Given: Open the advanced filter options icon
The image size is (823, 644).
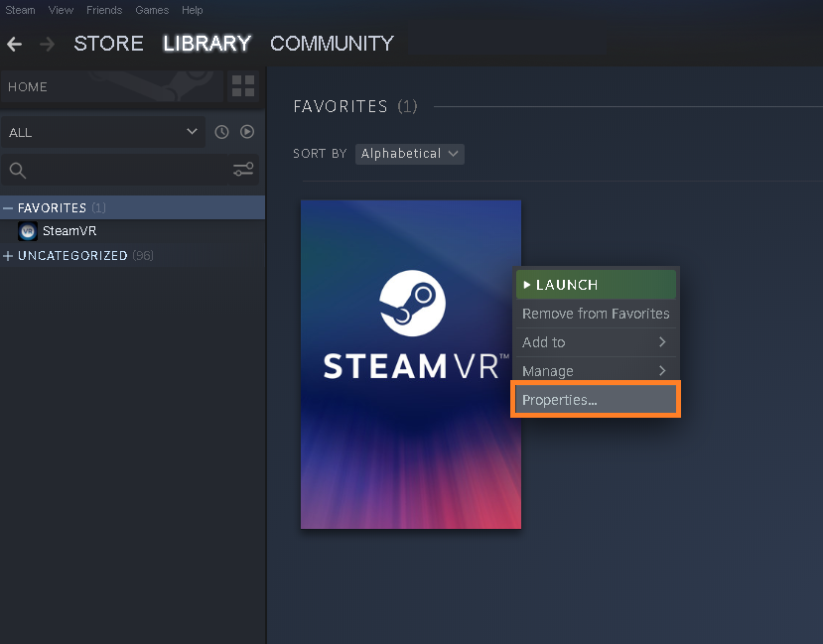Looking at the screenshot, I should coord(243,170).
